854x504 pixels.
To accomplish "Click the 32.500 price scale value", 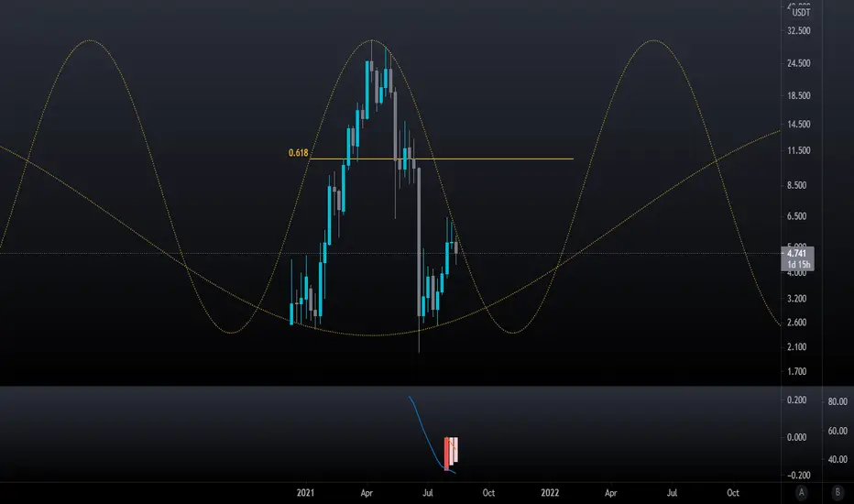I will click(799, 31).
